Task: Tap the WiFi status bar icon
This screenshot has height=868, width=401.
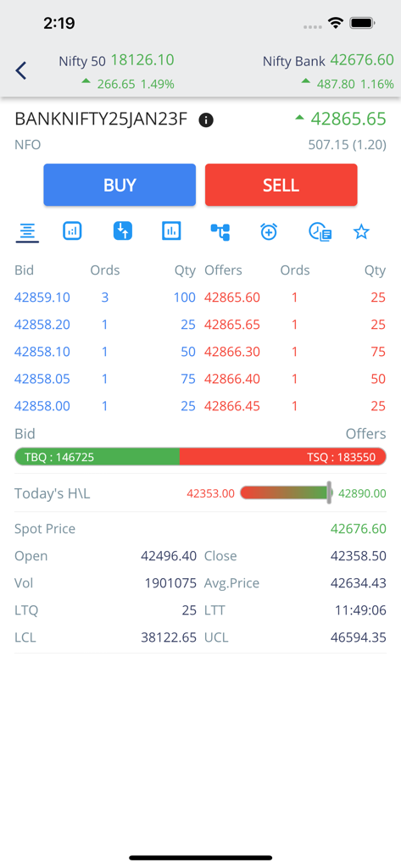Action: click(x=335, y=23)
